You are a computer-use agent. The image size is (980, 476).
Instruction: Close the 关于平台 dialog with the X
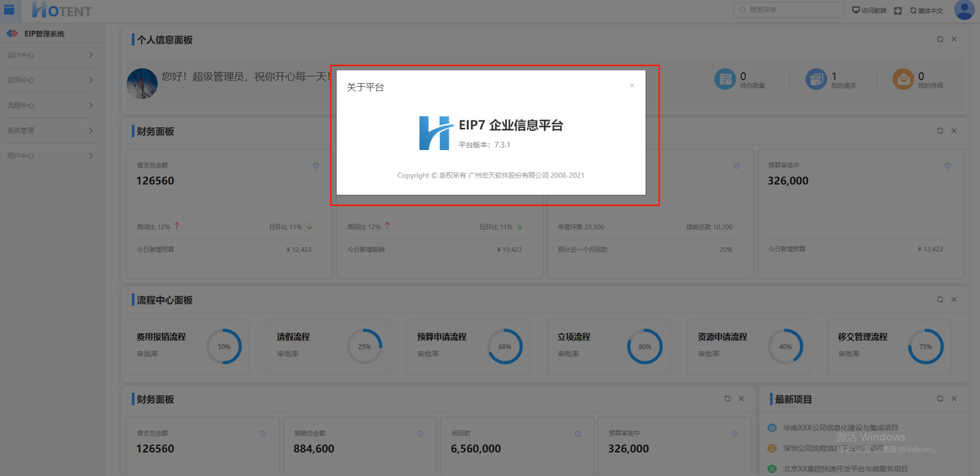[x=632, y=86]
